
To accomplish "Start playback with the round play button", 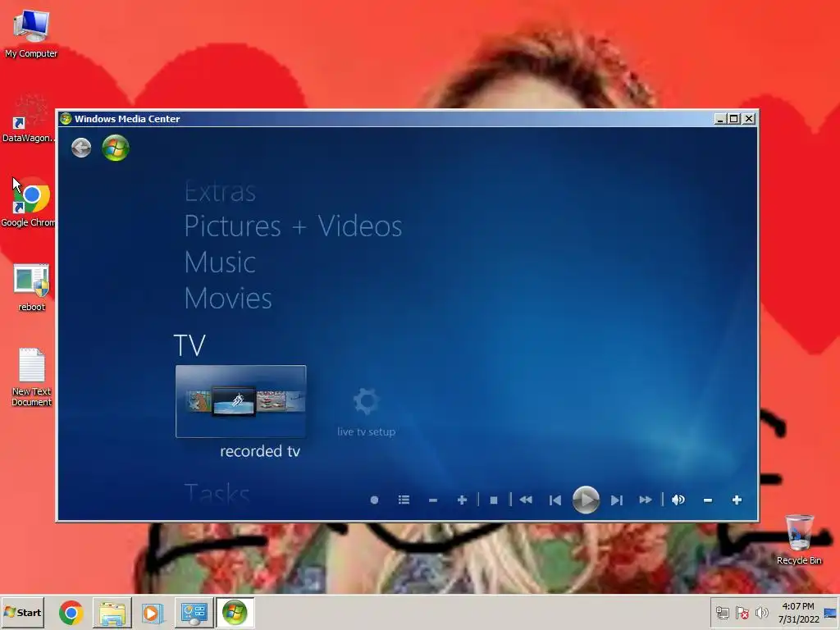I will pos(586,500).
